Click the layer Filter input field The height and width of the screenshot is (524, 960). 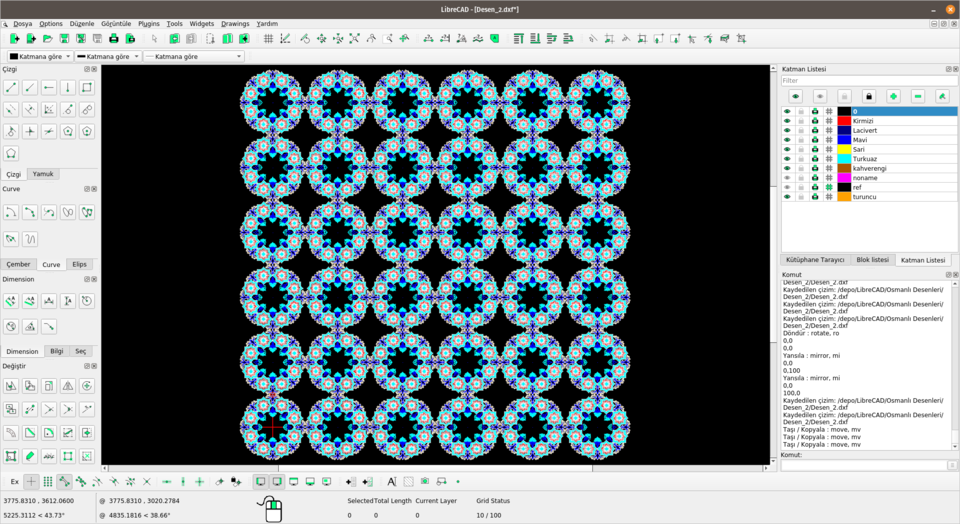[x=869, y=81]
